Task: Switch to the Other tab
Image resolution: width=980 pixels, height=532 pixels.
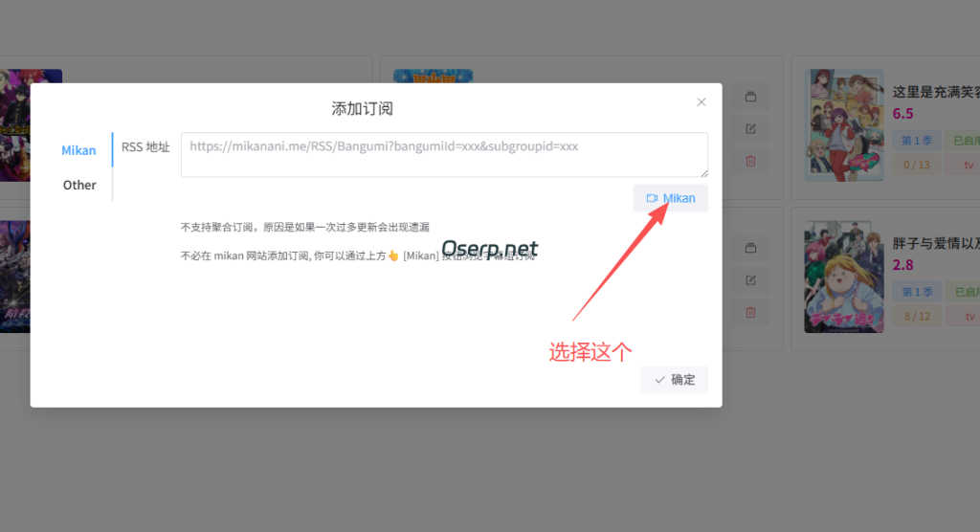Action: (x=79, y=185)
